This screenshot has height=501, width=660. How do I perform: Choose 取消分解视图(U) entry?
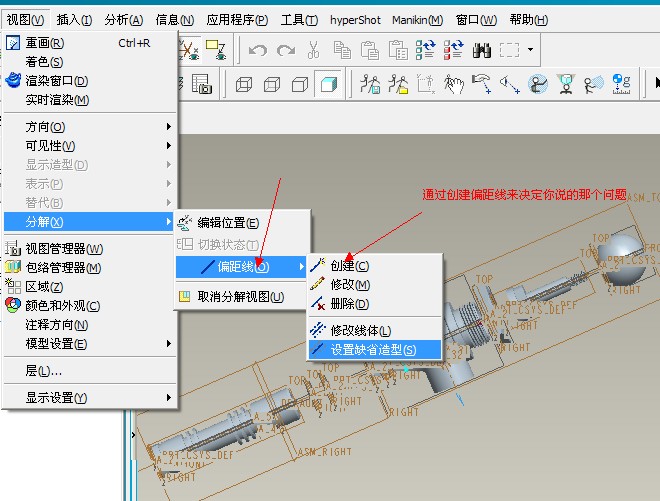point(242,297)
